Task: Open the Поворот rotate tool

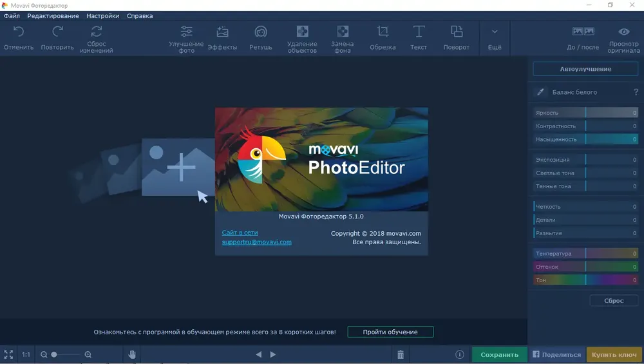Action: click(x=457, y=37)
